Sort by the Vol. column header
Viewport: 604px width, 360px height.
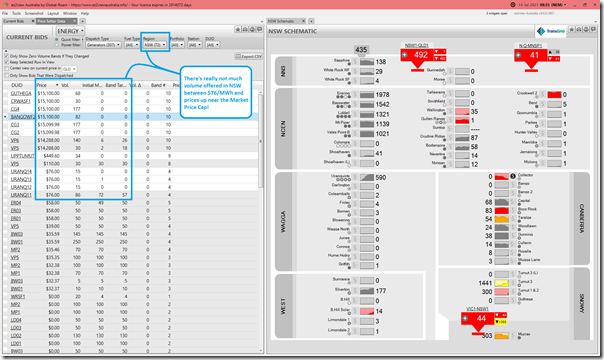[x=65, y=85]
